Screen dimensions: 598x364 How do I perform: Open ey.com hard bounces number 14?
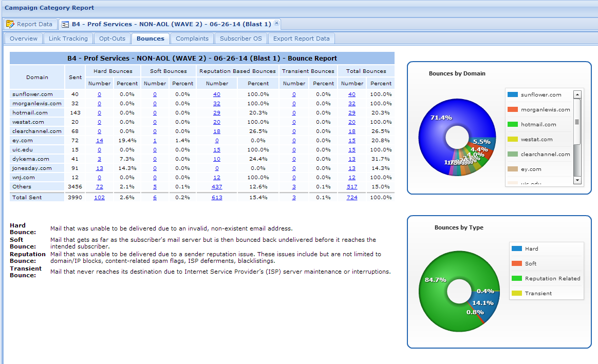coord(99,141)
